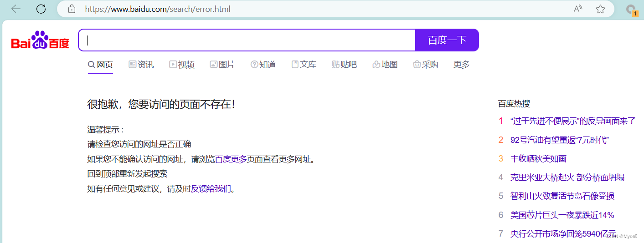Open the 知道 tab
The width and height of the screenshot is (644, 243).
click(263, 65)
